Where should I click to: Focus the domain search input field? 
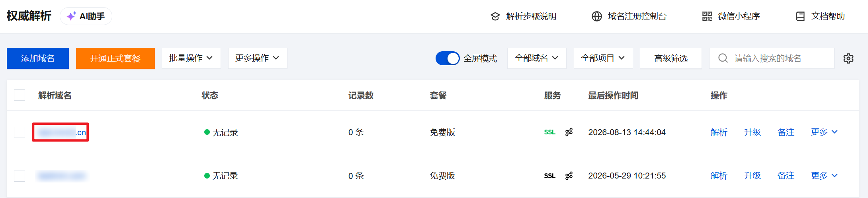[x=772, y=58]
